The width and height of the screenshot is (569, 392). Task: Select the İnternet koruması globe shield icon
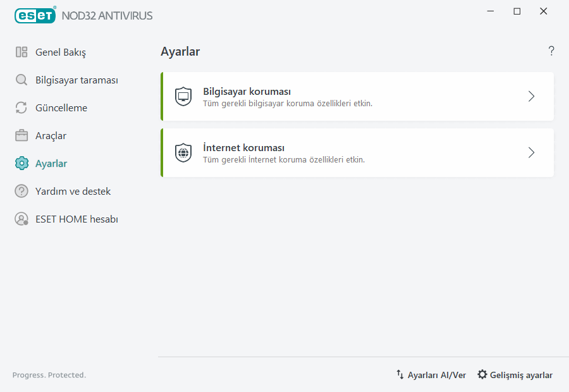183,152
